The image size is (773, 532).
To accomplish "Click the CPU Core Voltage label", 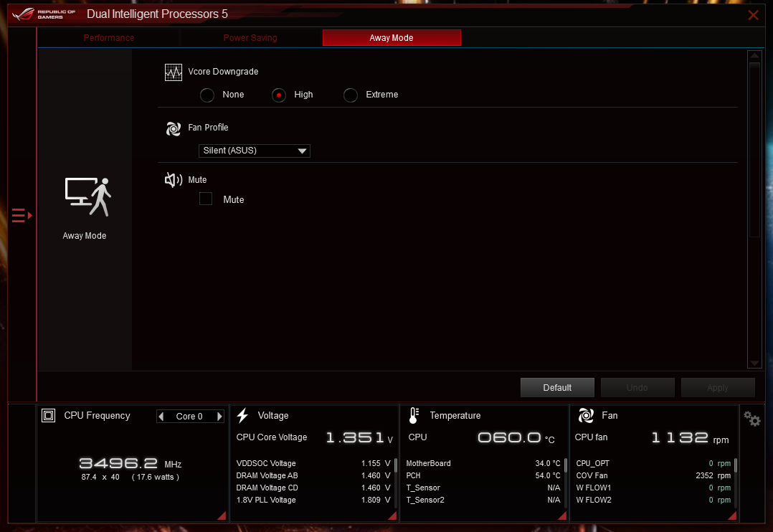I will (x=272, y=437).
